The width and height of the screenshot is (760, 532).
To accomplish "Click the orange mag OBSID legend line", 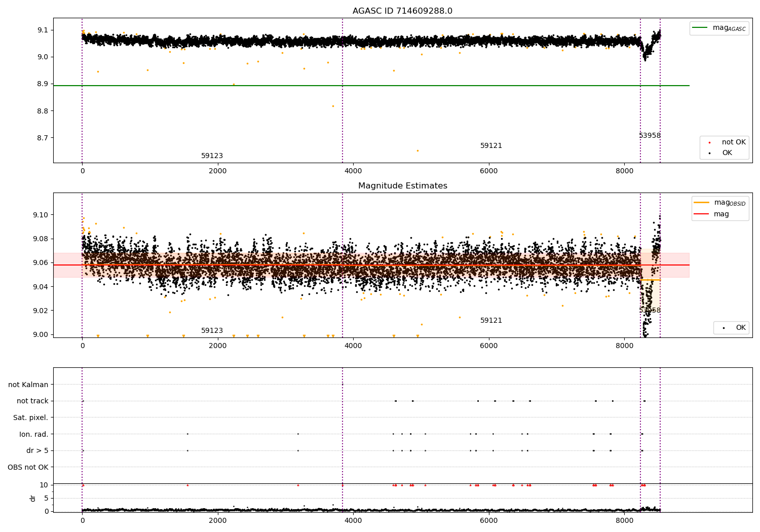I will [x=701, y=203].
